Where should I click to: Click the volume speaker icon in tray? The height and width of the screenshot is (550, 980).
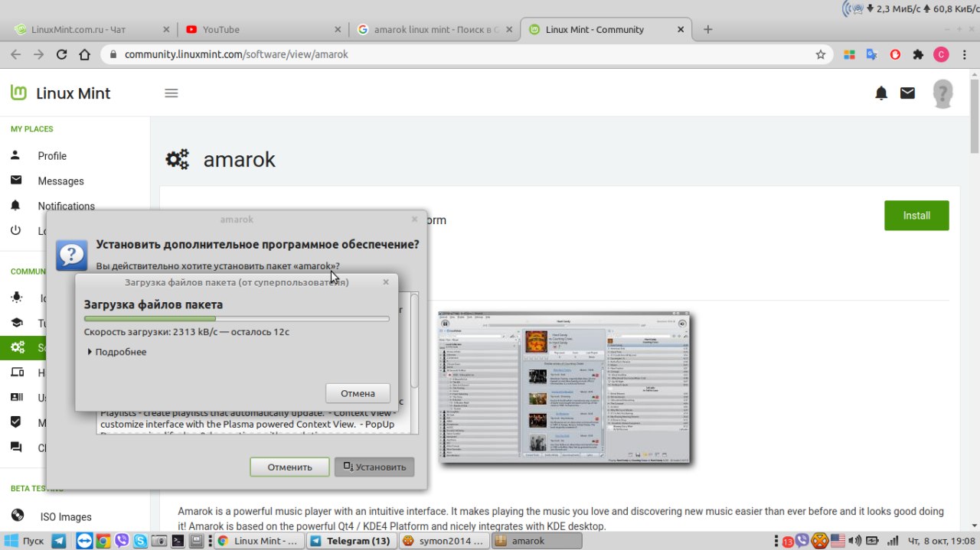click(855, 541)
